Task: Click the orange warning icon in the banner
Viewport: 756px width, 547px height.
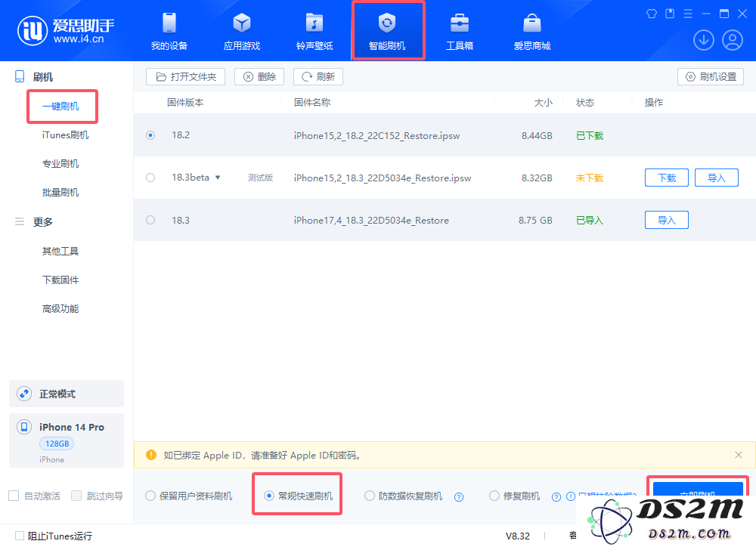Action: coord(151,455)
